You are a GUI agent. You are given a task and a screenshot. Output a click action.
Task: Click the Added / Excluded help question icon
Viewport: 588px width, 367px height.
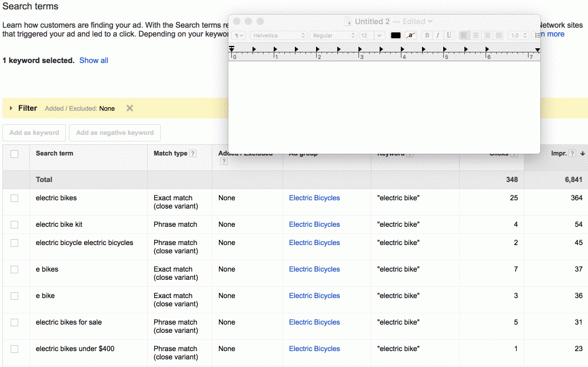point(224,161)
